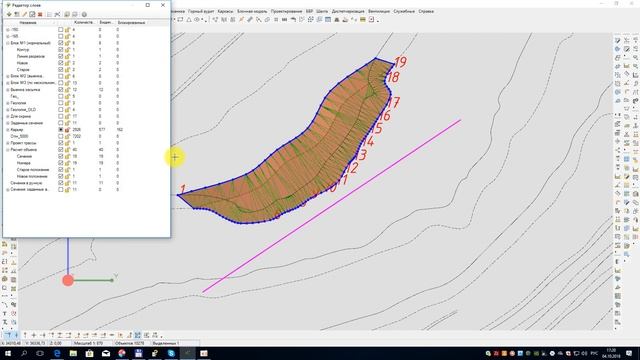Click the Skype icon in Windows taskbar
The height and width of the screenshot is (360, 640).
click(171, 353)
